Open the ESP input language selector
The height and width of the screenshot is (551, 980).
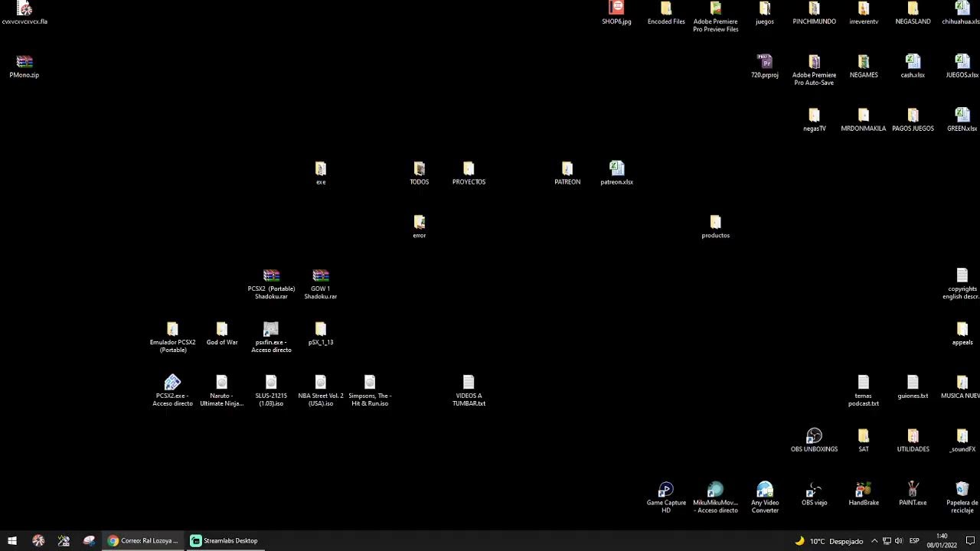pos(914,541)
